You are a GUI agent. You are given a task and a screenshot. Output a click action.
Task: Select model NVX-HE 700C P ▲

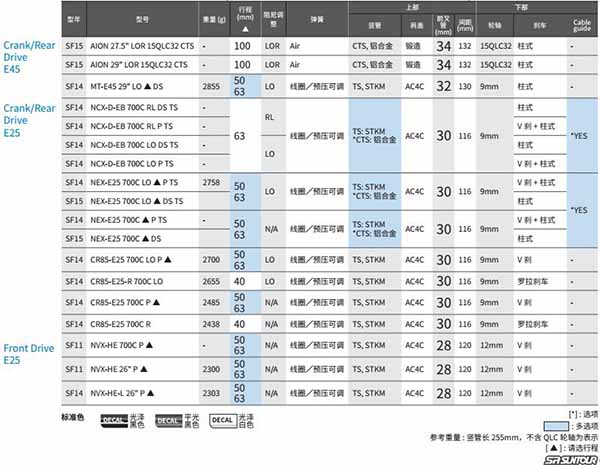122,345
